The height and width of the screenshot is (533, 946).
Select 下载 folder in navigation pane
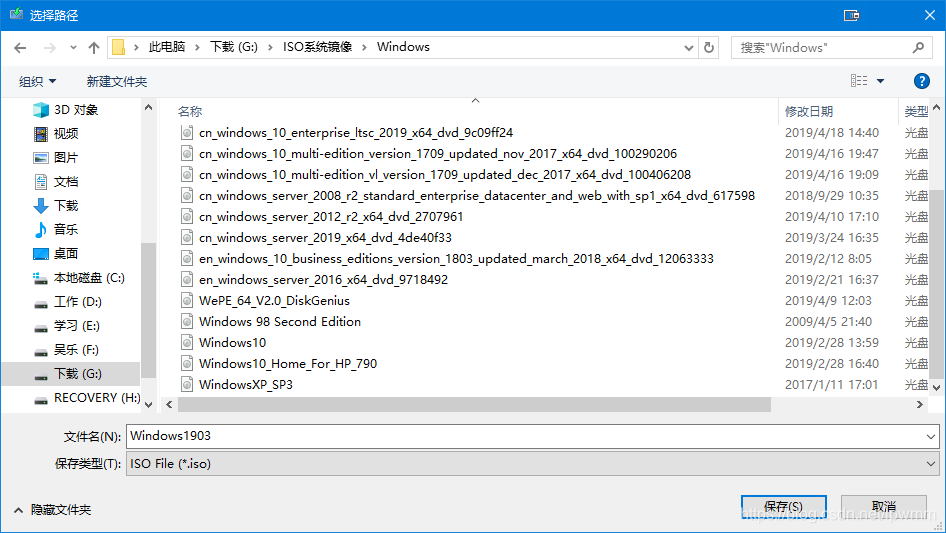(66, 206)
